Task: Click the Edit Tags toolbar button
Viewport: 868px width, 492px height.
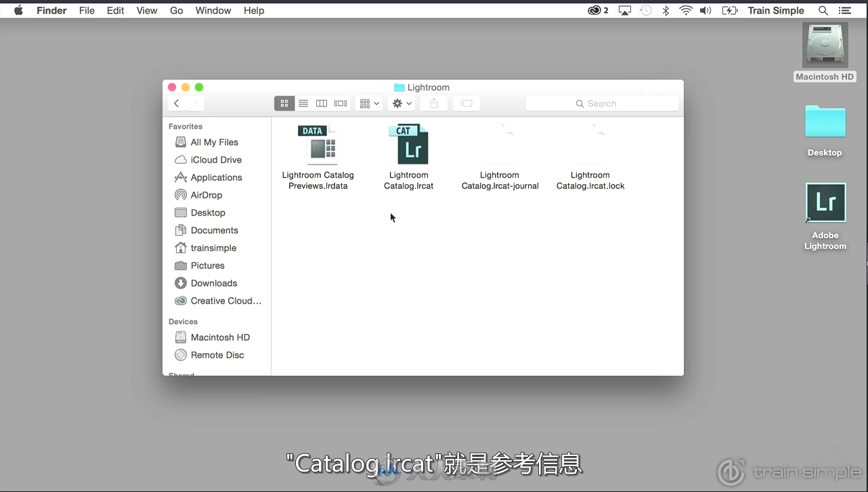Action: [x=466, y=103]
